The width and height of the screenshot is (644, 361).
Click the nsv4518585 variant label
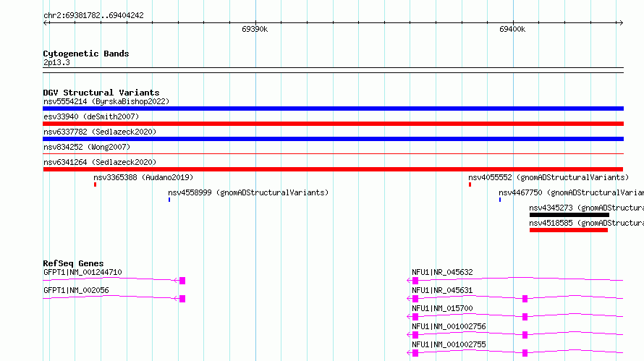[x=587, y=223]
